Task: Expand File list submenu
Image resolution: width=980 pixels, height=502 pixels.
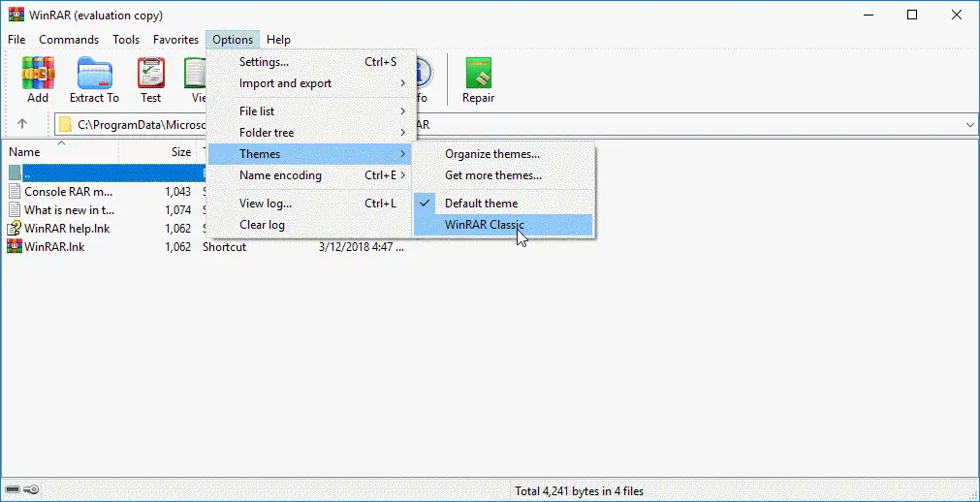Action: point(311,111)
